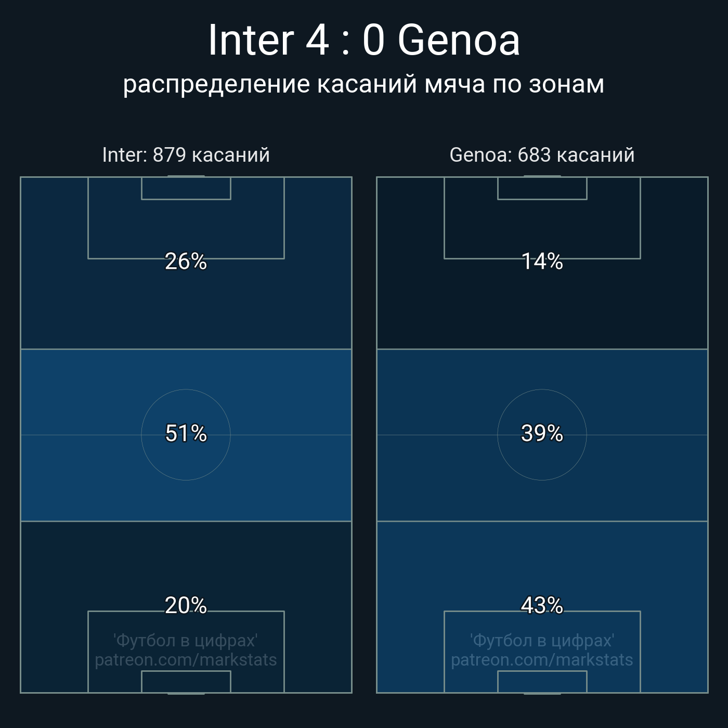The height and width of the screenshot is (728, 728).
Task: Click the top goal area on Genoa's pitch
Action: [x=542, y=188]
